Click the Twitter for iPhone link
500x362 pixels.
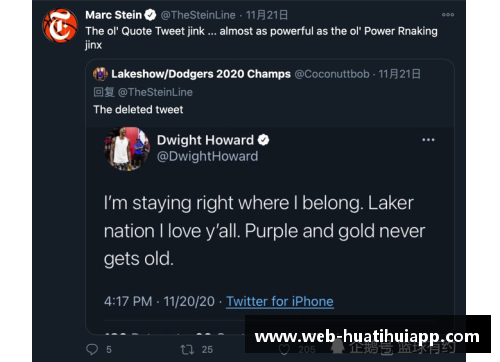[x=280, y=301]
